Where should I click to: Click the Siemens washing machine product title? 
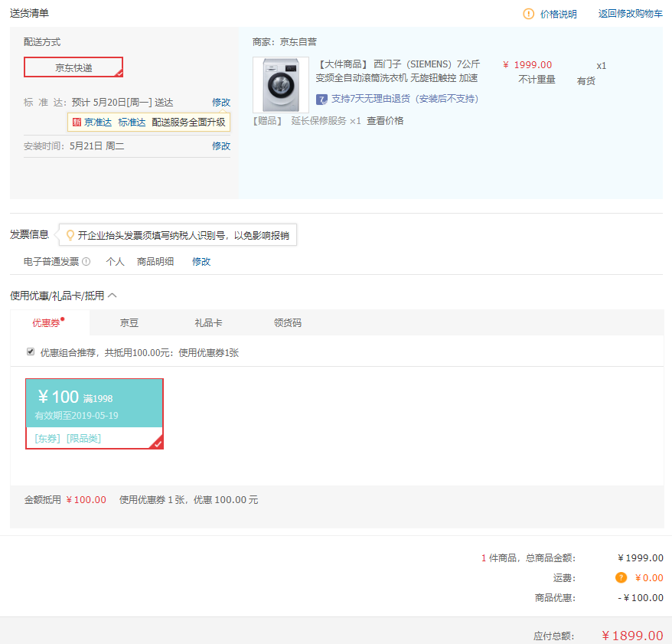pos(398,71)
